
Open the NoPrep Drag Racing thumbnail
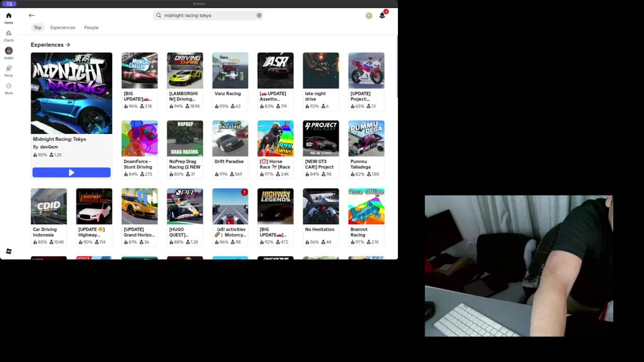[185, 138]
